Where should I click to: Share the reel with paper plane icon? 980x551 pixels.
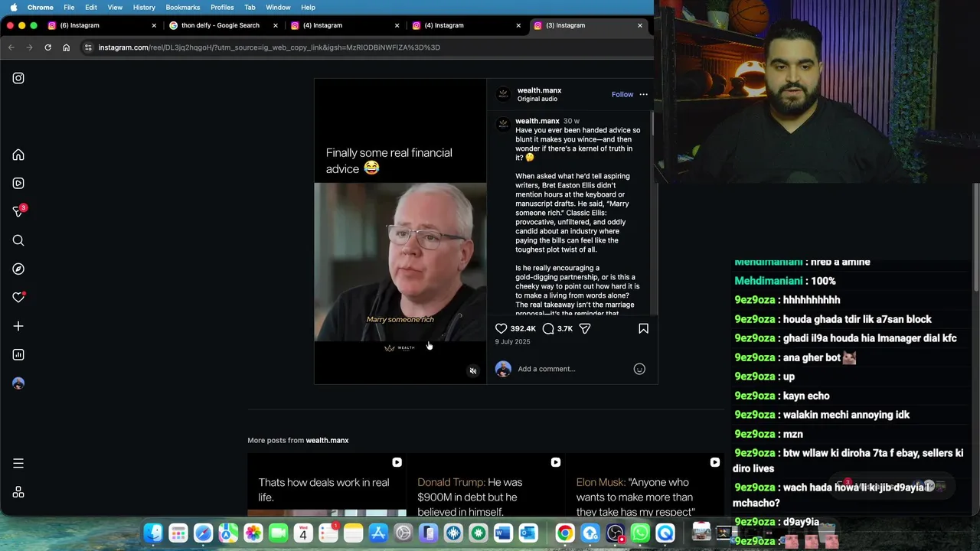(585, 328)
